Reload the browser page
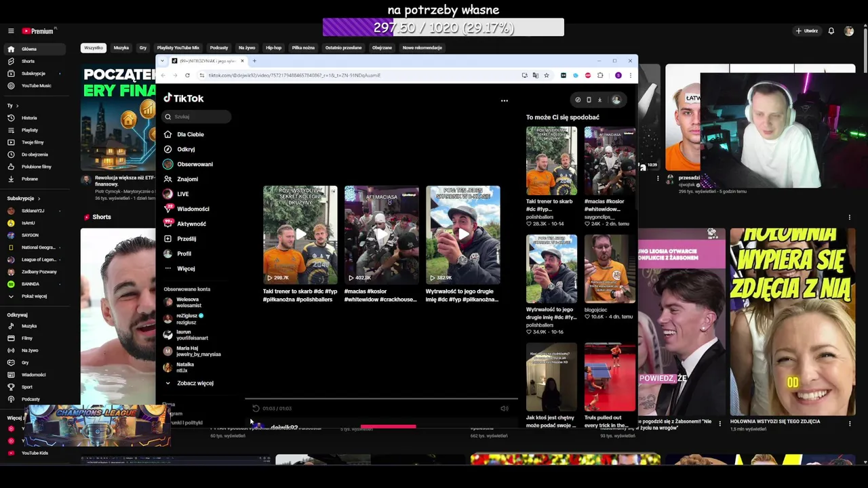The width and height of the screenshot is (868, 488). (x=187, y=75)
